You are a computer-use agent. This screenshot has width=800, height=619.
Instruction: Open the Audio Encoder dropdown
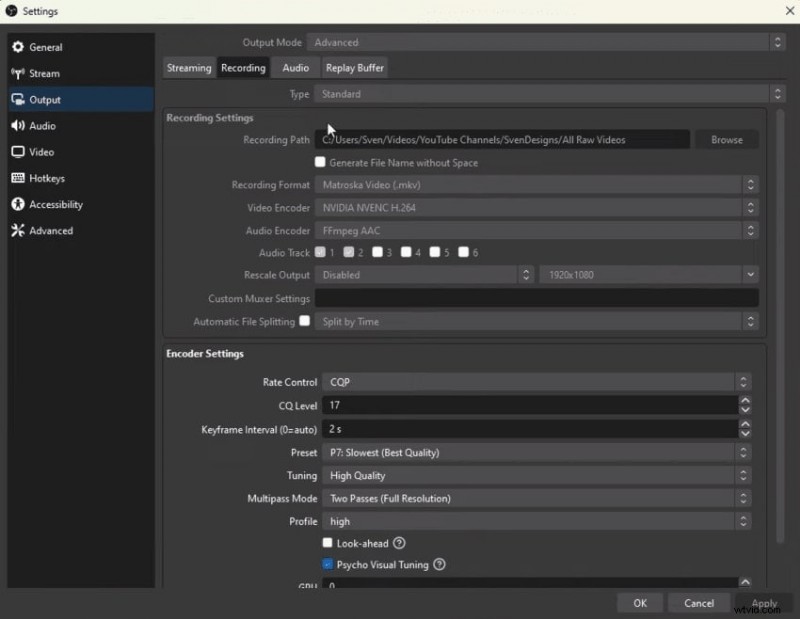536,231
